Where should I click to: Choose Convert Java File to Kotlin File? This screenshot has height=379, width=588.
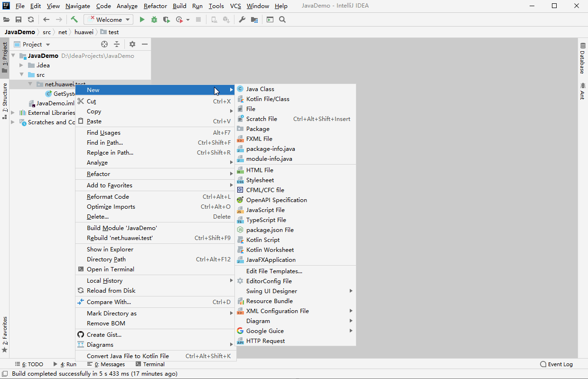pos(155,356)
